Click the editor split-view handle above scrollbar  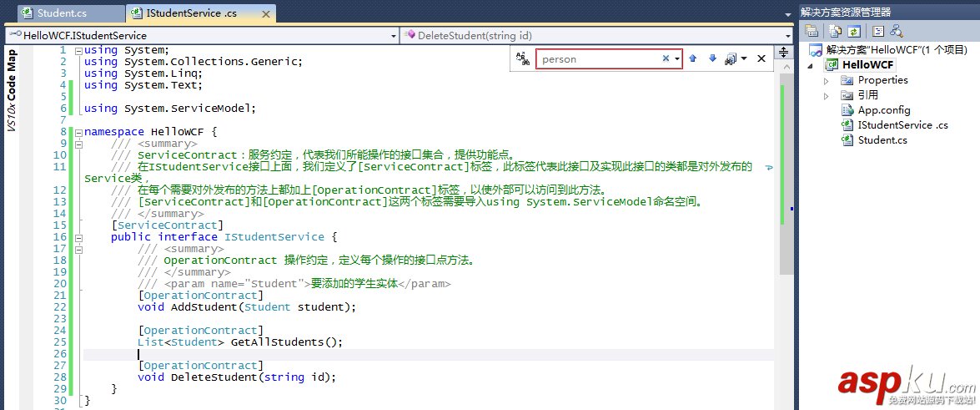click(x=783, y=52)
